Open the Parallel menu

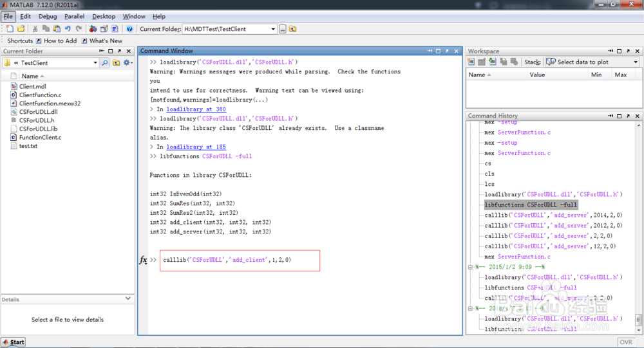pyautogui.click(x=74, y=17)
